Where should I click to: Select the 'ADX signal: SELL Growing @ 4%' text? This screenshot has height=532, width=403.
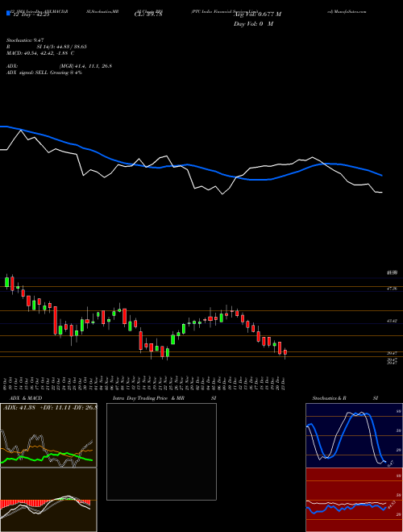pos(44,73)
